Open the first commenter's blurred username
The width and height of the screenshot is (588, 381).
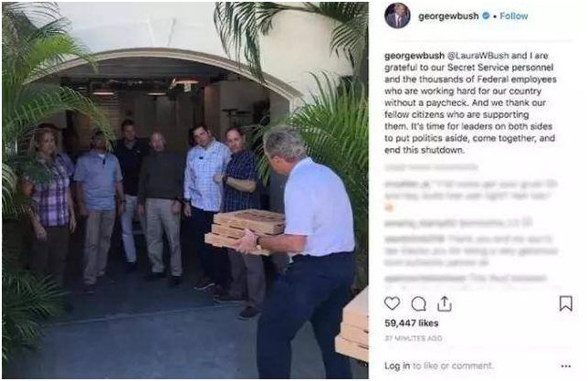point(407,184)
